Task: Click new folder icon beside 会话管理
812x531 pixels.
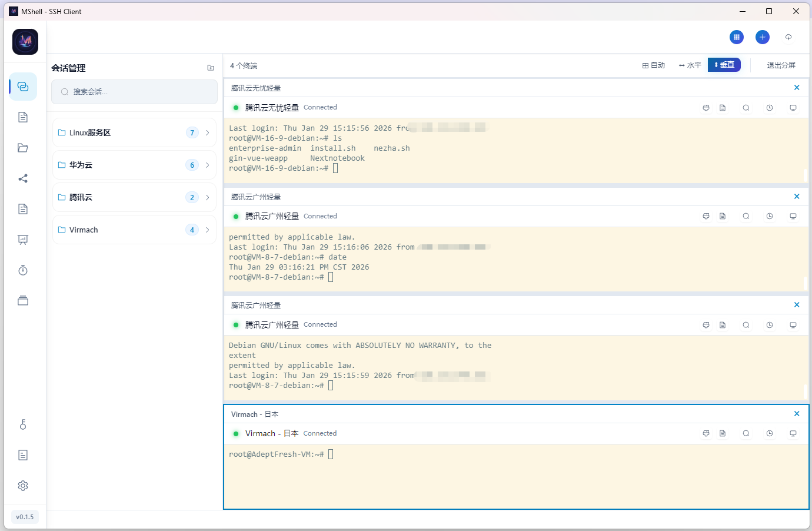Action: click(x=211, y=68)
